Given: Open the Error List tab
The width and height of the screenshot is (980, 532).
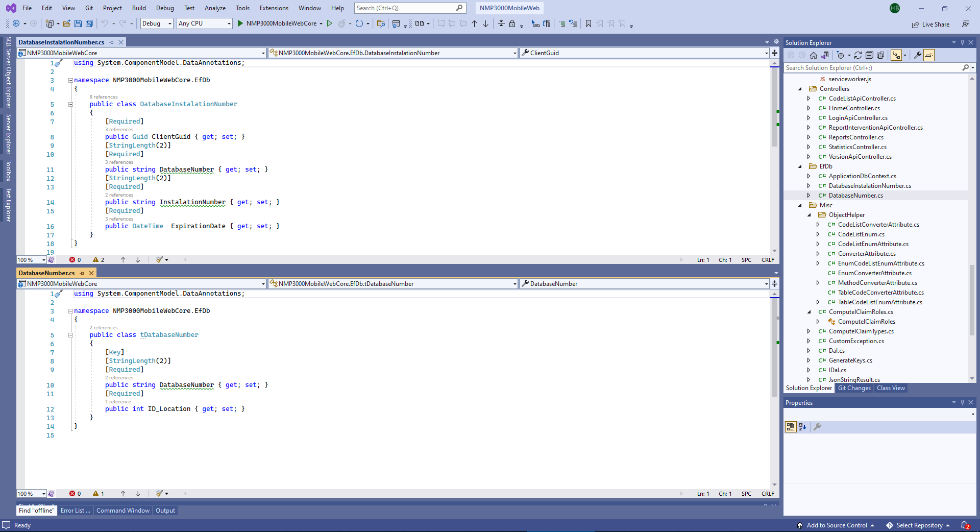Looking at the screenshot, I should pyautogui.click(x=75, y=511).
